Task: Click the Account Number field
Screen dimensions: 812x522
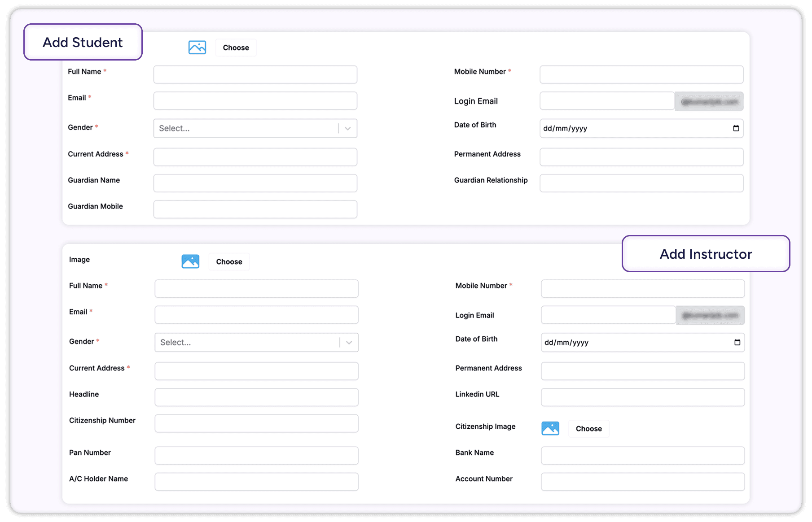Action: (642, 481)
